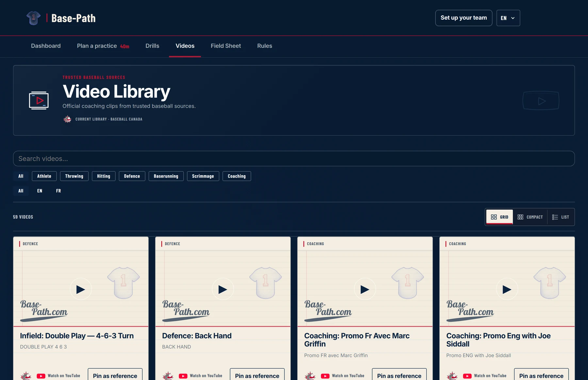Pin the Back Hand video as reference
The image size is (588, 380).
pos(257,375)
